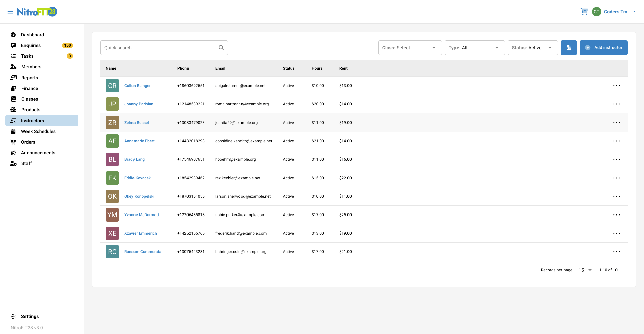
Task: Select the Enquiries sidebar icon
Action: 13,45
